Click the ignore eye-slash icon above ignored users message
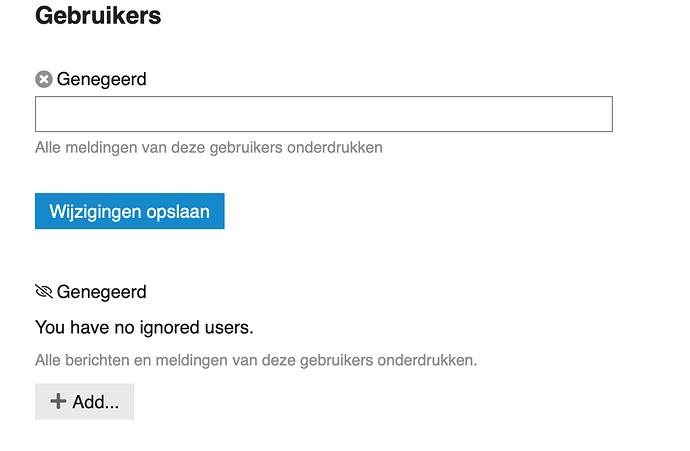Screen dimensions: 690x451 pyautogui.click(x=44, y=291)
